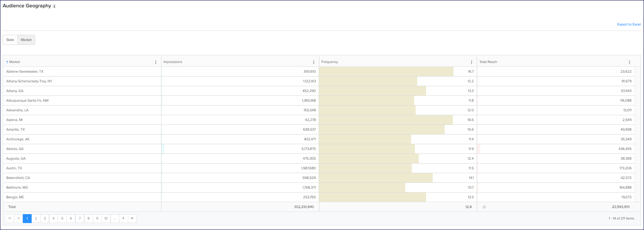Click the table's vertical scrollbar

[x=638, y=134]
